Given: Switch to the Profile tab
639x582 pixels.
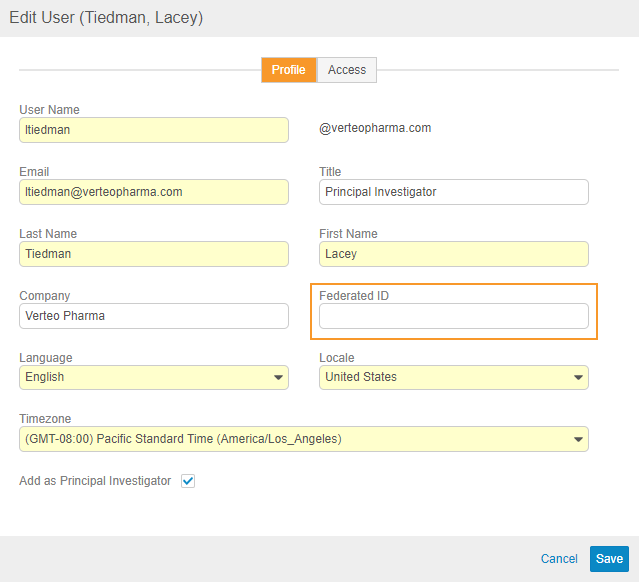Looking at the screenshot, I should click(288, 70).
